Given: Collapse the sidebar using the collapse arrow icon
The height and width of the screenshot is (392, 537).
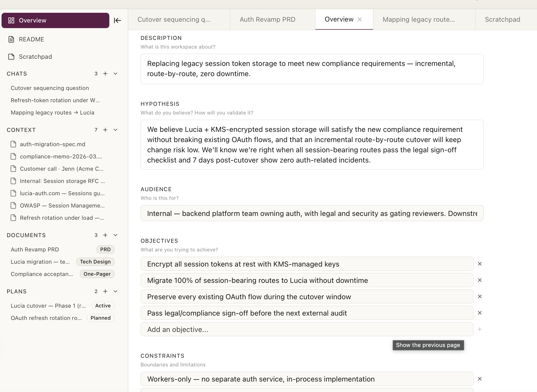Looking at the screenshot, I should [x=117, y=20].
